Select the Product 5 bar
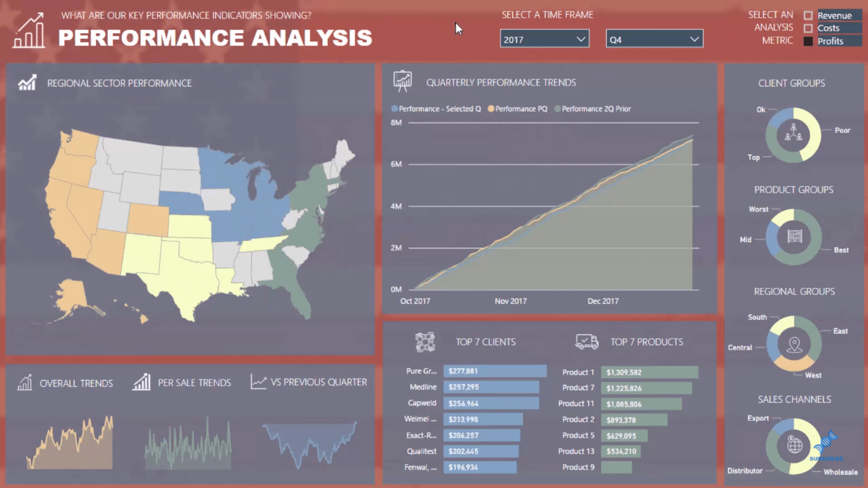The height and width of the screenshot is (488, 868). pos(624,435)
